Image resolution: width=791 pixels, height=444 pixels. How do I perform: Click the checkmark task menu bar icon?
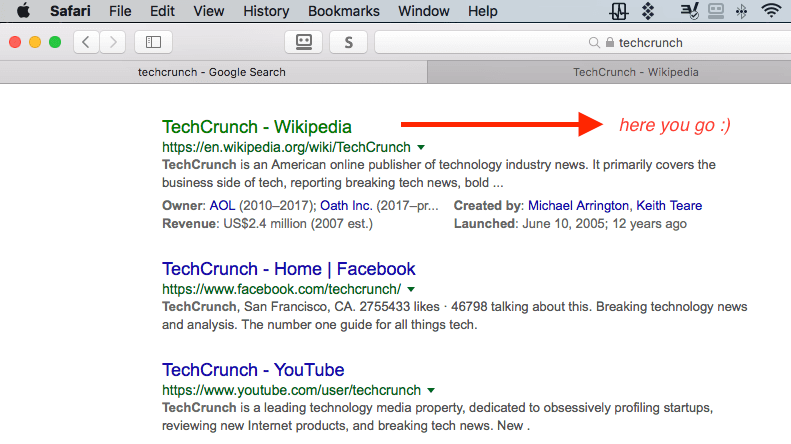(x=689, y=11)
